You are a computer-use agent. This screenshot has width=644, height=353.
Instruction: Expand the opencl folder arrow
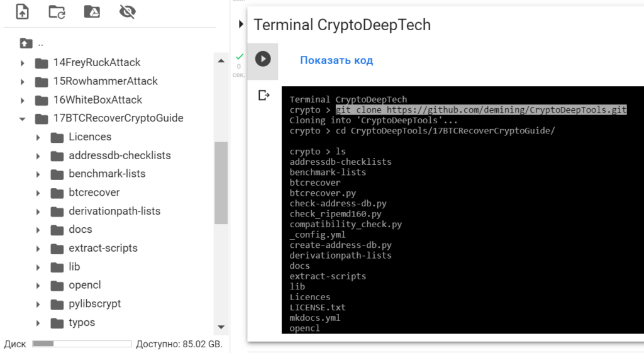38,286
